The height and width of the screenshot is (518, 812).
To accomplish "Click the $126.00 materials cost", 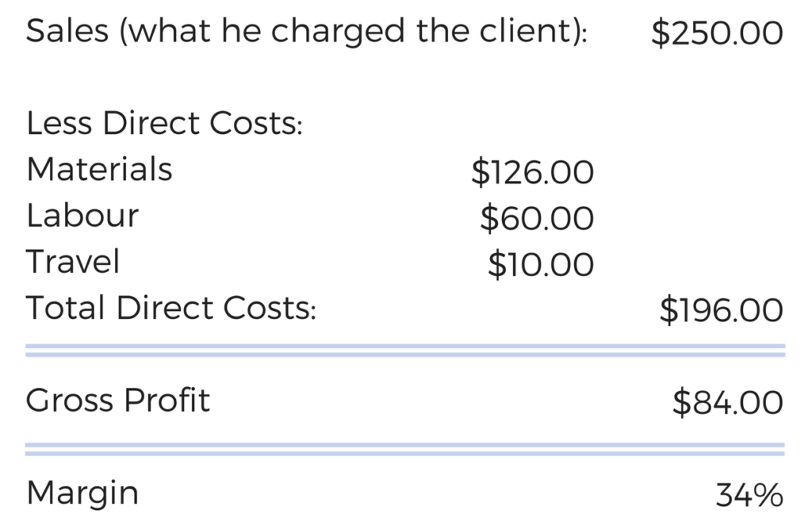I will click(532, 172).
